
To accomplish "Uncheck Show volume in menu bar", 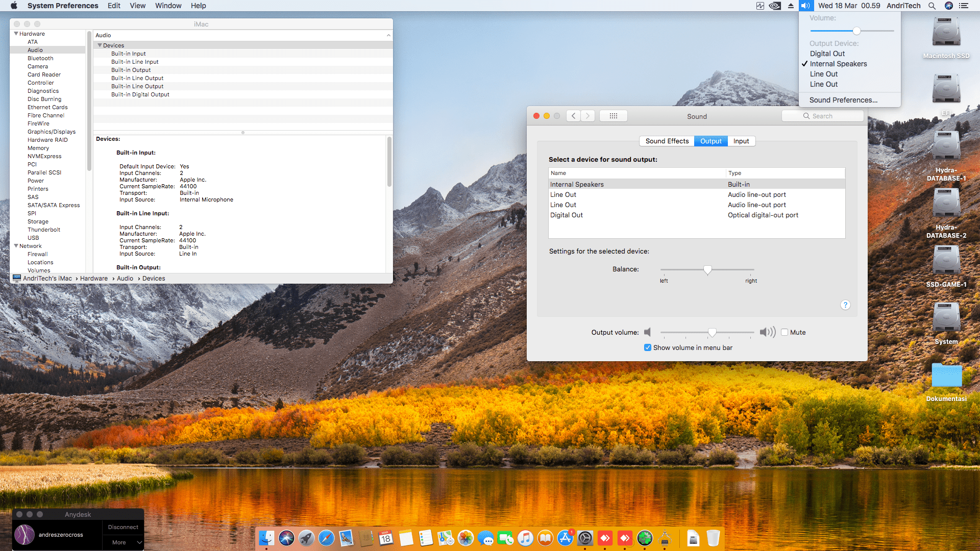I will tap(647, 347).
